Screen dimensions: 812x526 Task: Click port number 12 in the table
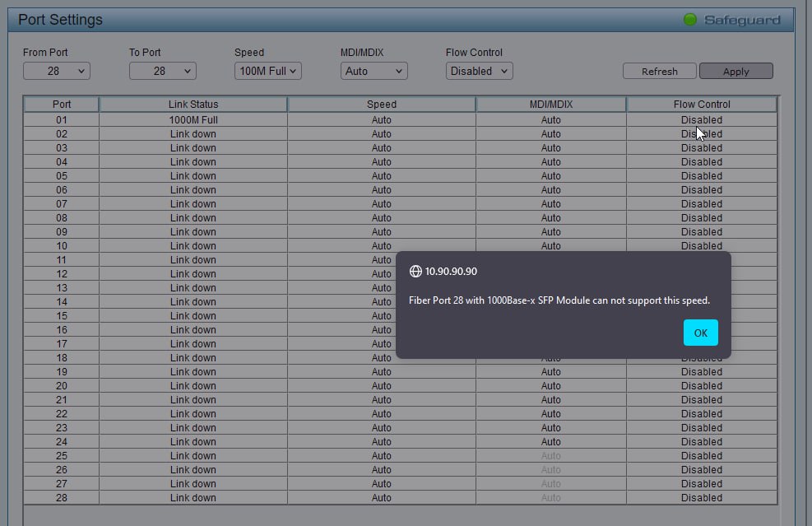62,273
